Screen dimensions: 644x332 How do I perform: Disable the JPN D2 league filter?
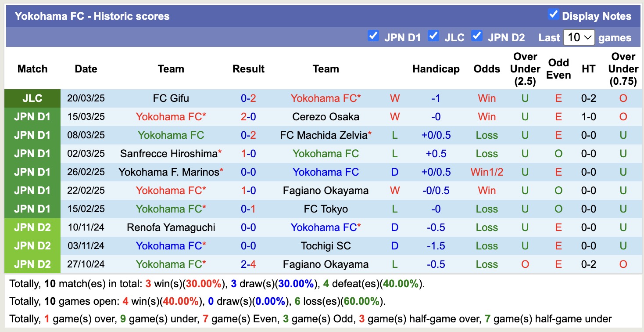477,37
